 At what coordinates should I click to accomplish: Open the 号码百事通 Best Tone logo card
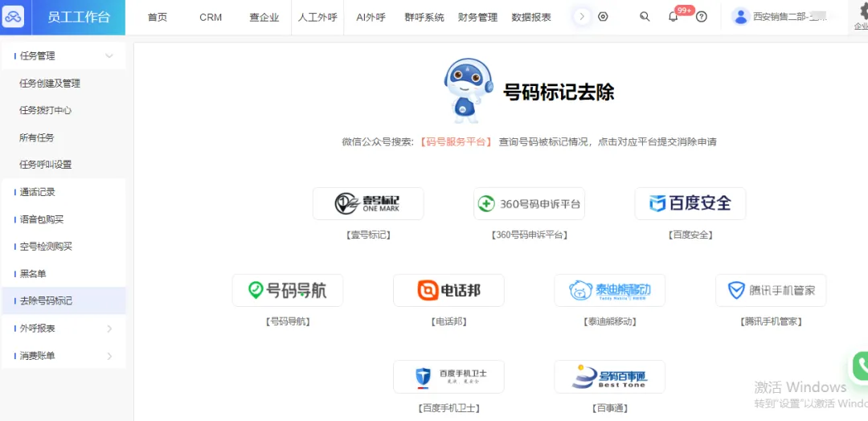609,377
